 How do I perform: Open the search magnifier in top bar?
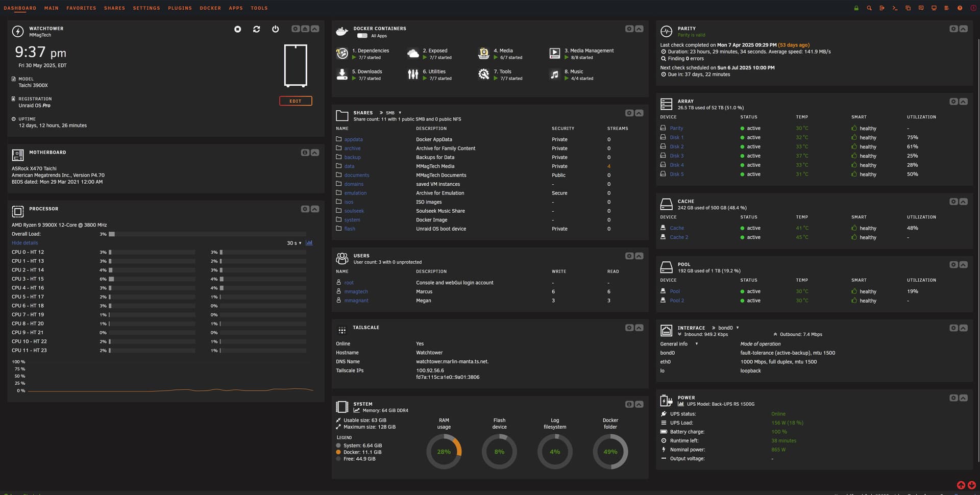tap(869, 8)
